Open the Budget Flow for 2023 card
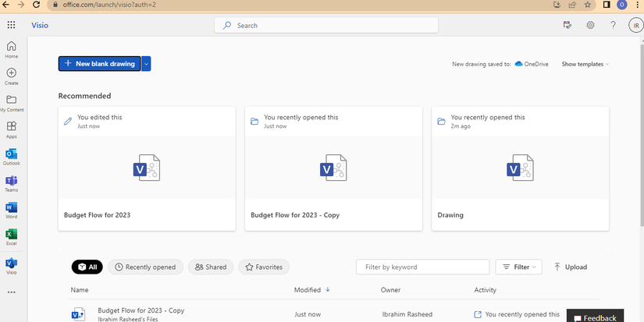The width and height of the screenshot is (644, 322). pos(147,168)
